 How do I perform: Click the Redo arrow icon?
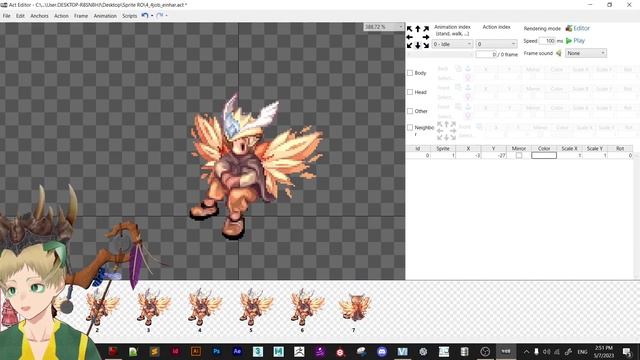coord(160,16)
